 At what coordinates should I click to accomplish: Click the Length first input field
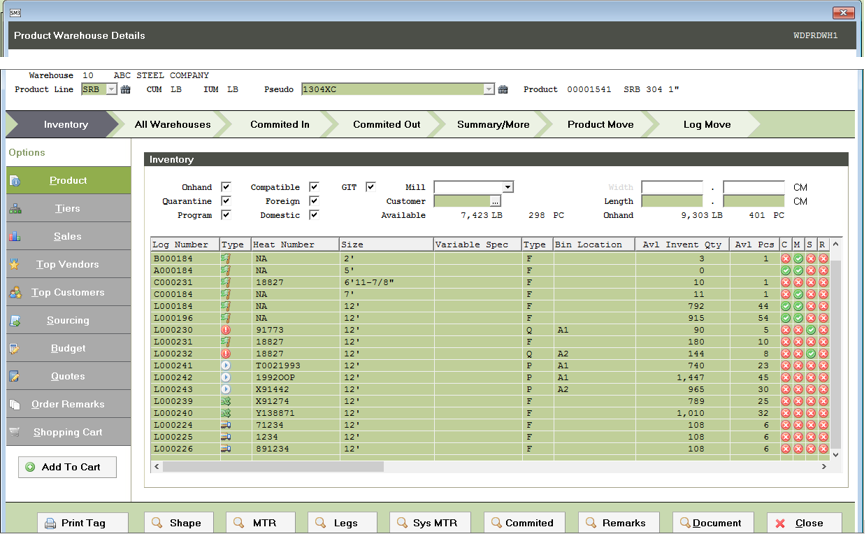[672, 201]
